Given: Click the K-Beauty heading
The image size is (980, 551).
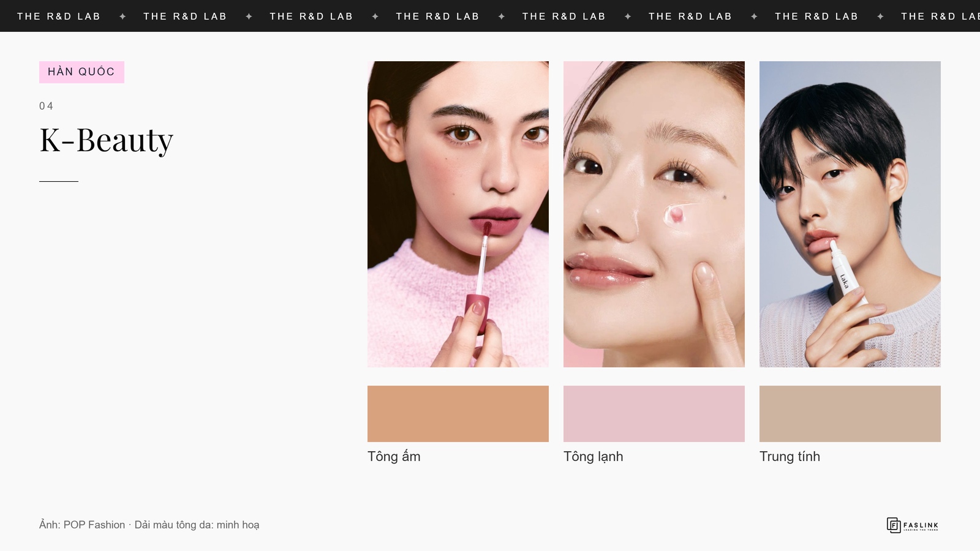Looking at the screenshot, I should click(107, 140).
